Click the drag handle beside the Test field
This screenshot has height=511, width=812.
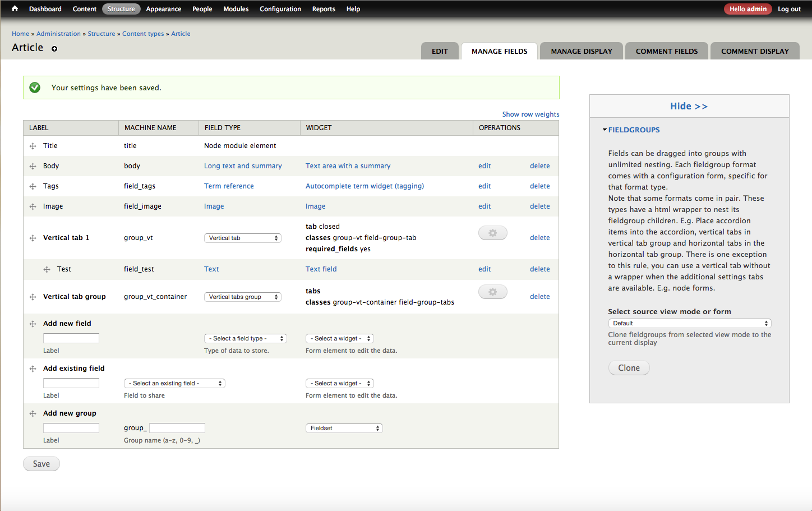point(47,270)
